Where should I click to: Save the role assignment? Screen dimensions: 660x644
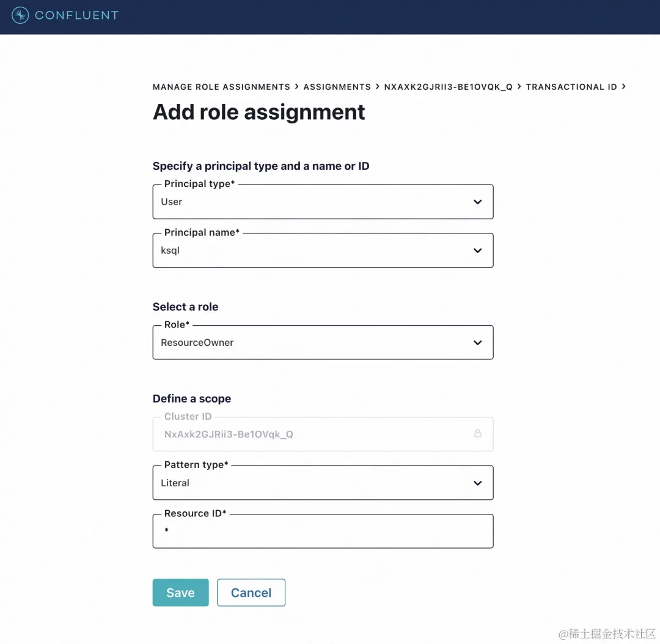click(x=180, y=593)
